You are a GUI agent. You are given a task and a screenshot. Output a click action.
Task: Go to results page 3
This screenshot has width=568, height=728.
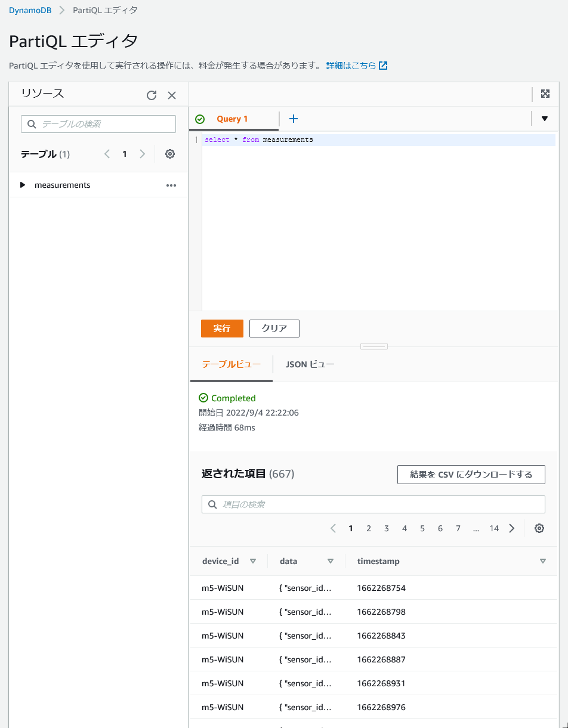pos(387,528)
